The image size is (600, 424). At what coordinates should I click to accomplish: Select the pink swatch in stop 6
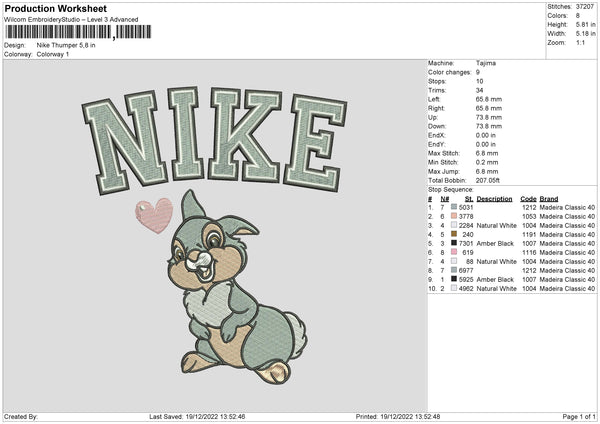454,252
